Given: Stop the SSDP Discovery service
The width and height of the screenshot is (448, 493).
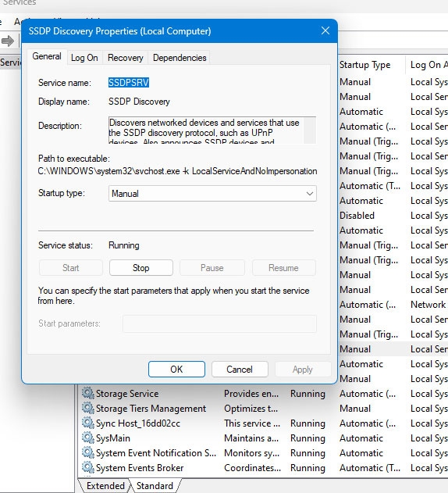Looking at the screenshot, I should [x=141, y=268].
